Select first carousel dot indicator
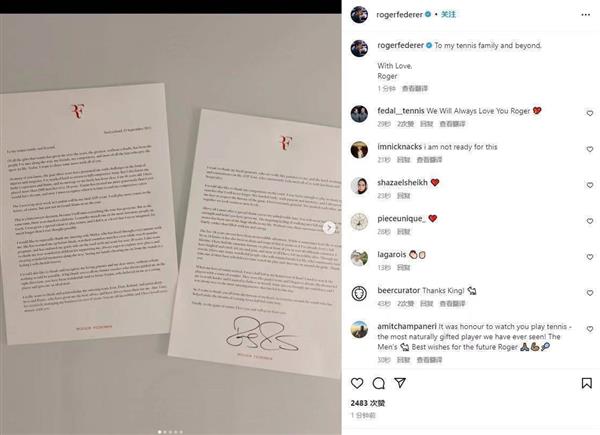 point(160,432)
